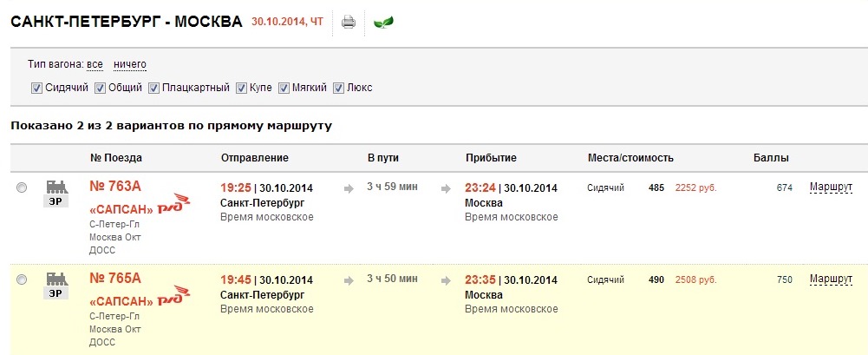Click the № 763А train number
The height and width of the screenshot is (355, 868).
[115, 186]
